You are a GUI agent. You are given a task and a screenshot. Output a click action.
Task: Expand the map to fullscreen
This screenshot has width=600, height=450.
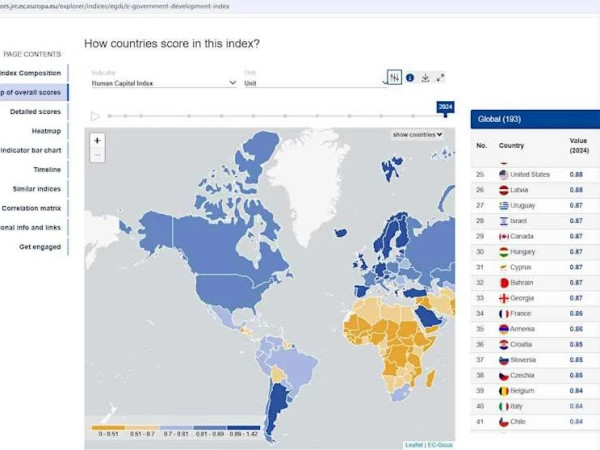click(x=440, y=77)
